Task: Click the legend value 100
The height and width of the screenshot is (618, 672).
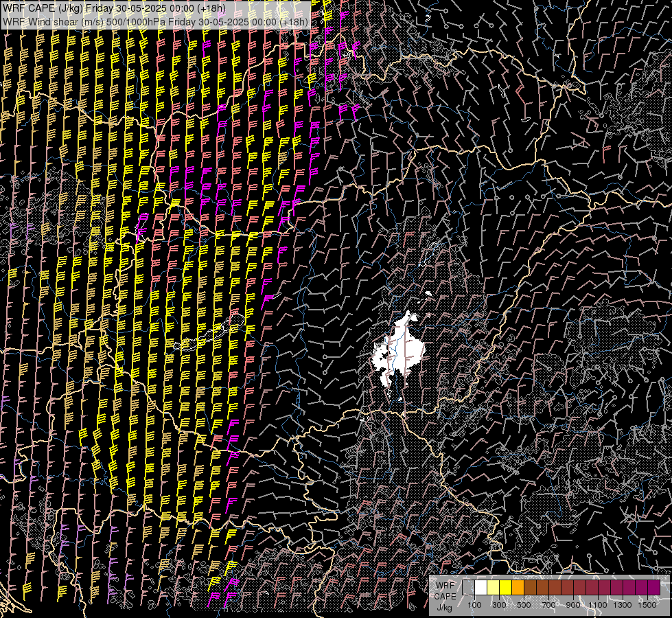Action: [474, 605]
